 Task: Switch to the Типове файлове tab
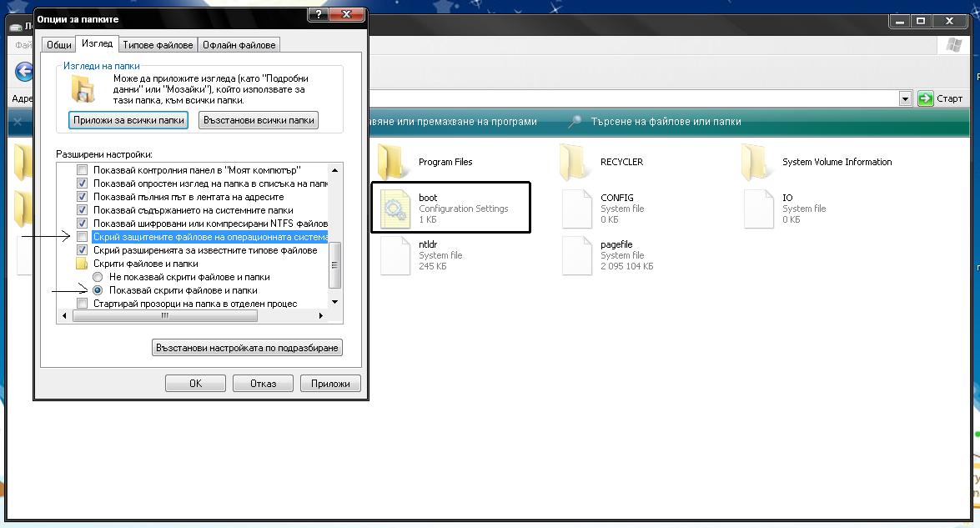pos(158,45)
